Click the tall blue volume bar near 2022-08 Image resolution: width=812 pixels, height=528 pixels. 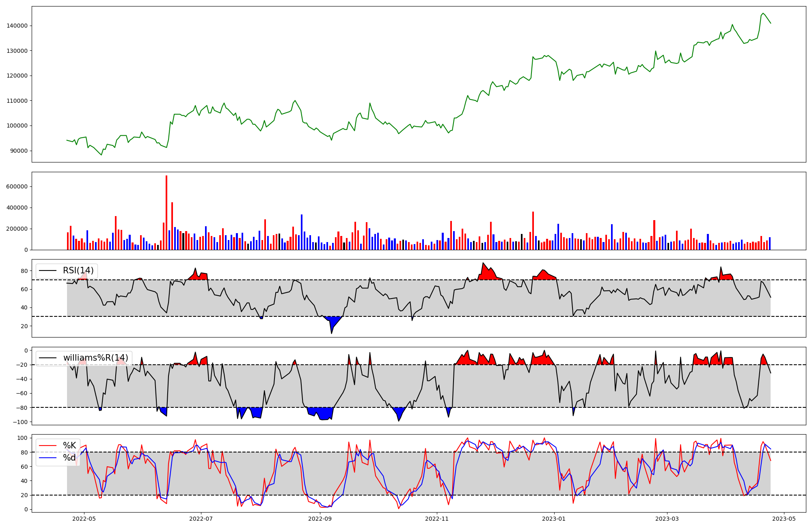[x=302, y=232]
